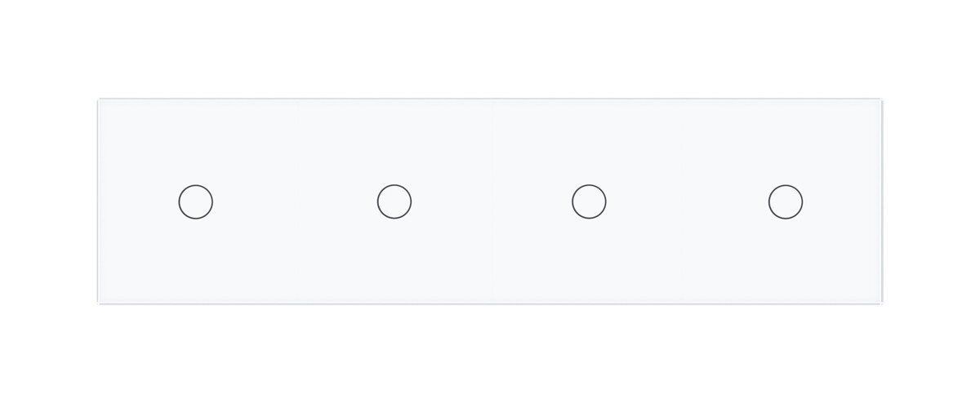980x403 pixels.
Task: Select the second gang's ring icon
Action: coord(394,201)
